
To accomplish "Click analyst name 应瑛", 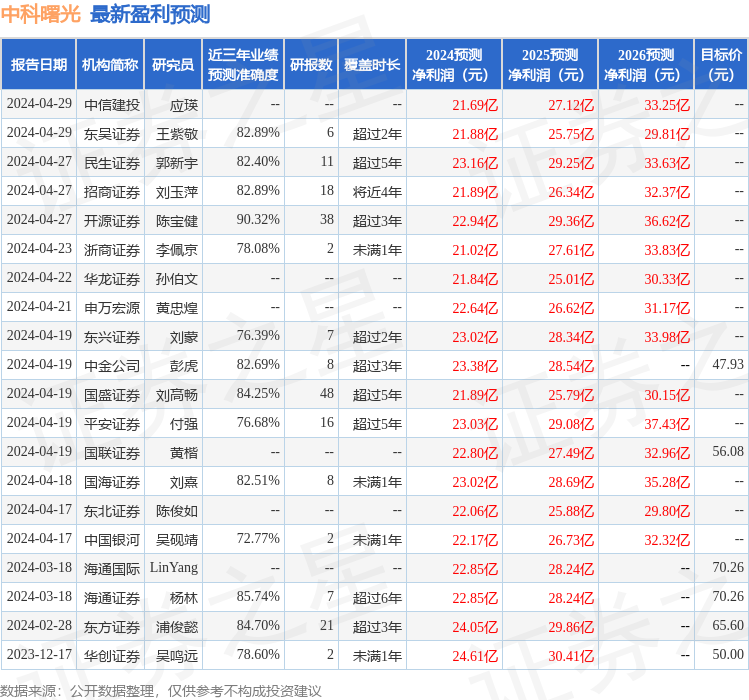I will (x=184, y=105).
